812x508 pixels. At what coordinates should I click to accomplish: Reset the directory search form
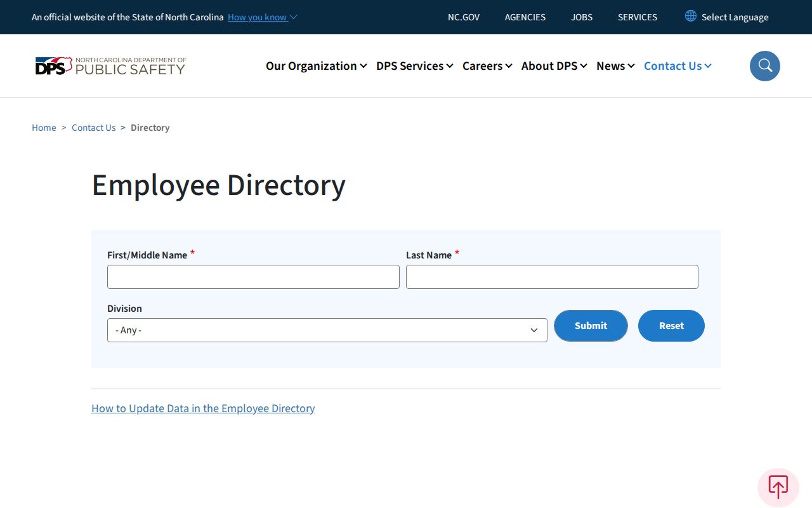point(671,326)
